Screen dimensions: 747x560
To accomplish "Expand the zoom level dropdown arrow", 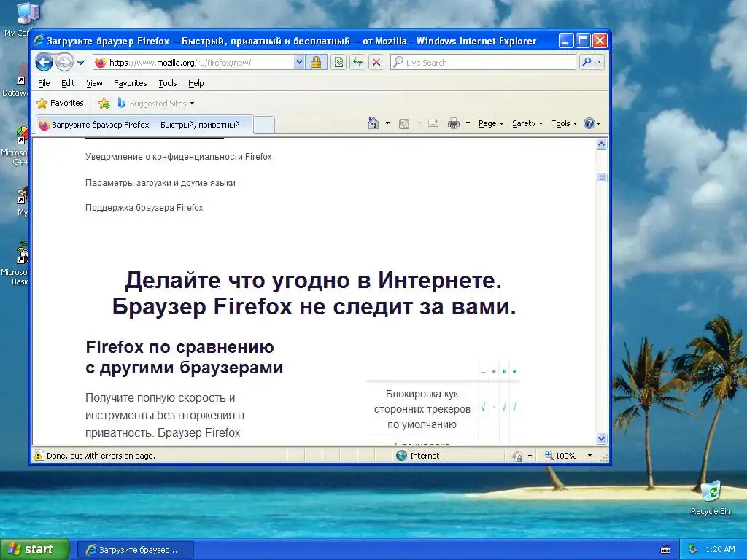I will coord(589,456).
